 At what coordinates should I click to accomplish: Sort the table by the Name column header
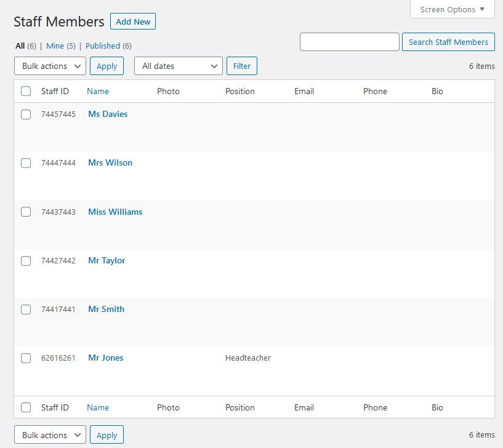pos(98,91)
